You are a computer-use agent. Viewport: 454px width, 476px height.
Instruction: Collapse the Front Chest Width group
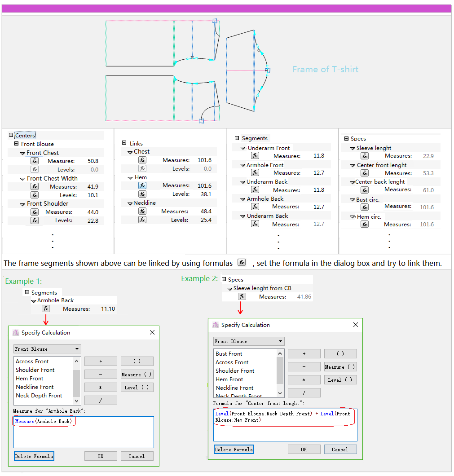[22, 178]
